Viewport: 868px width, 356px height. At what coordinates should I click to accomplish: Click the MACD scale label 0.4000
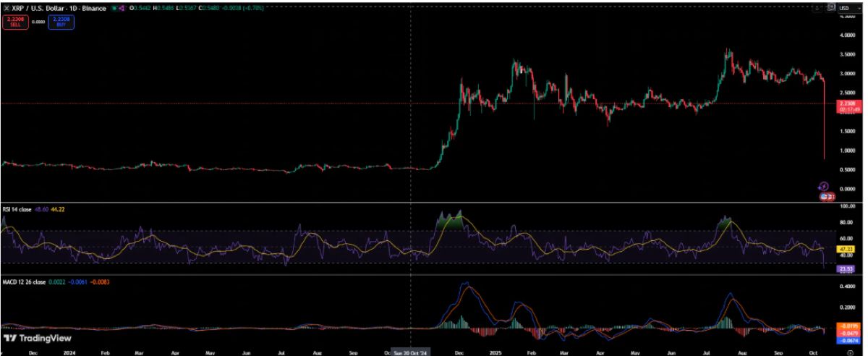[x=847, y=287]
